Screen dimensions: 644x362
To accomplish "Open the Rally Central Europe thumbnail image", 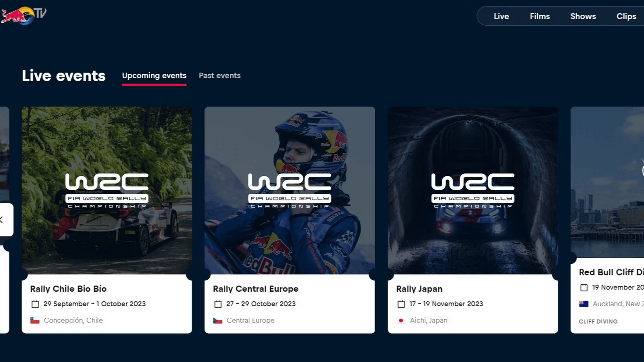I will [290, 190].
